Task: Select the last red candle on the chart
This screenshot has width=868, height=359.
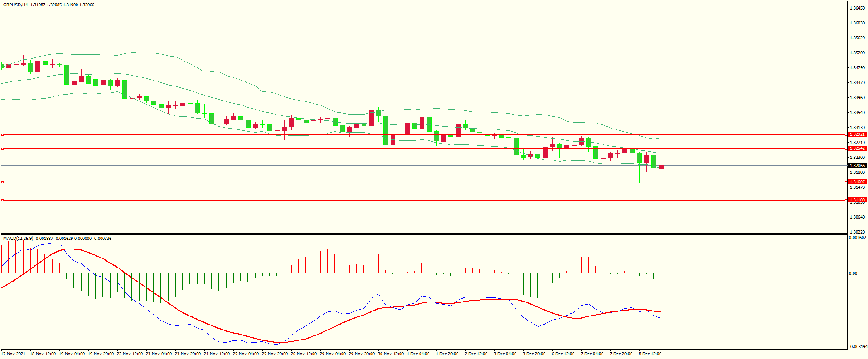Action: (x=661, y=168)
